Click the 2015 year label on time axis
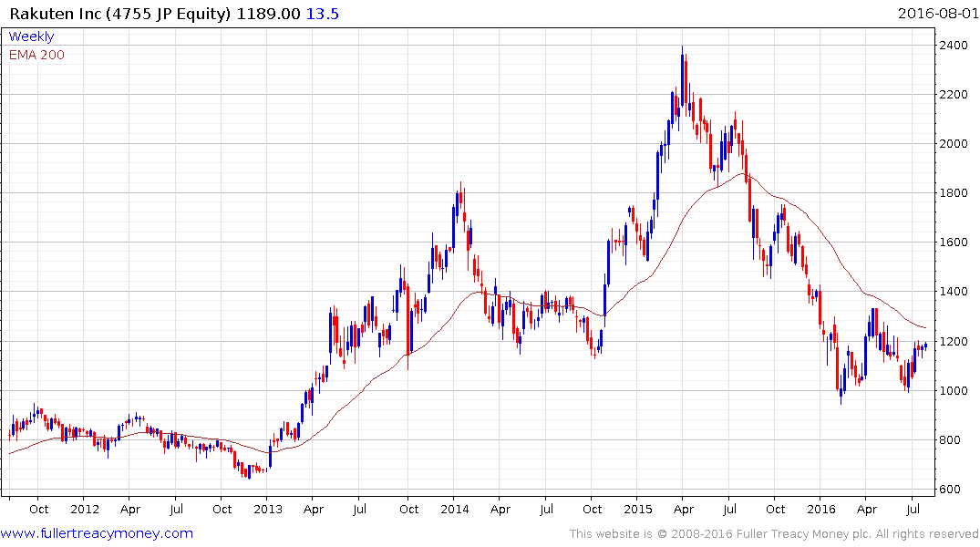This screenshot has width=980, height=547. tap(637, 510)
